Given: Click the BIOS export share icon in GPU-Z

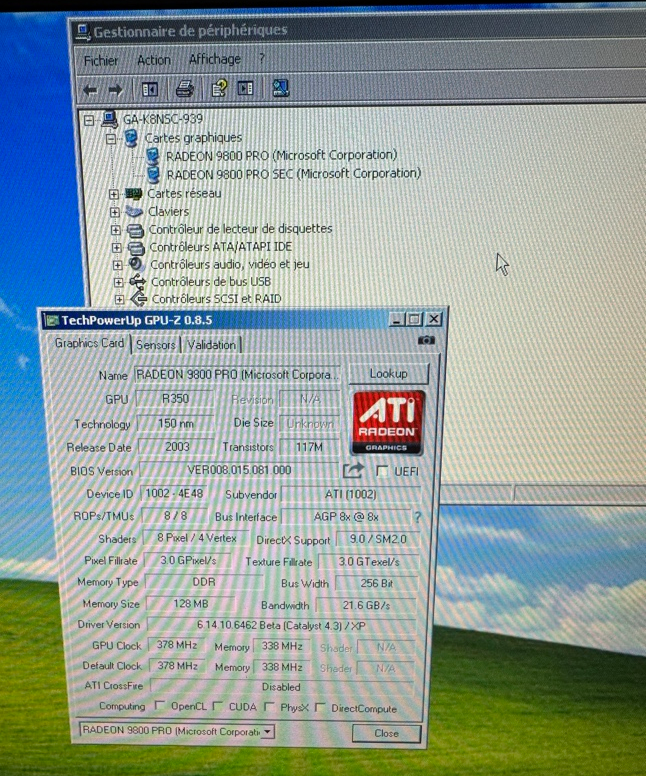Looking at the screenshot, I should (353, 470).
